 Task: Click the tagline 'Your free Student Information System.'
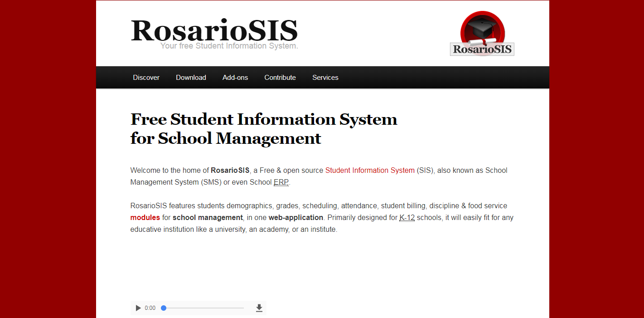(x=229, y=46)
